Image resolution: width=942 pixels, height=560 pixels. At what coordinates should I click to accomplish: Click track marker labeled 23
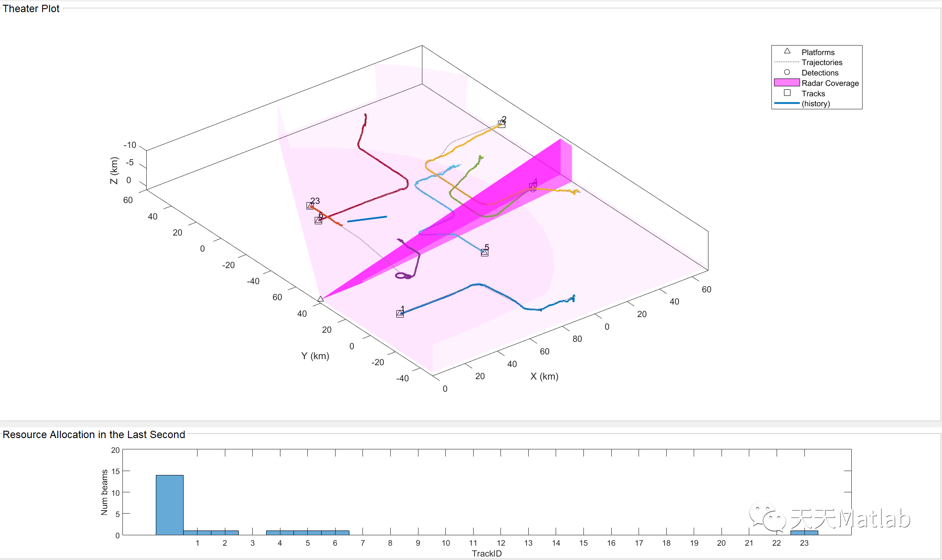[x=310, y=206]
